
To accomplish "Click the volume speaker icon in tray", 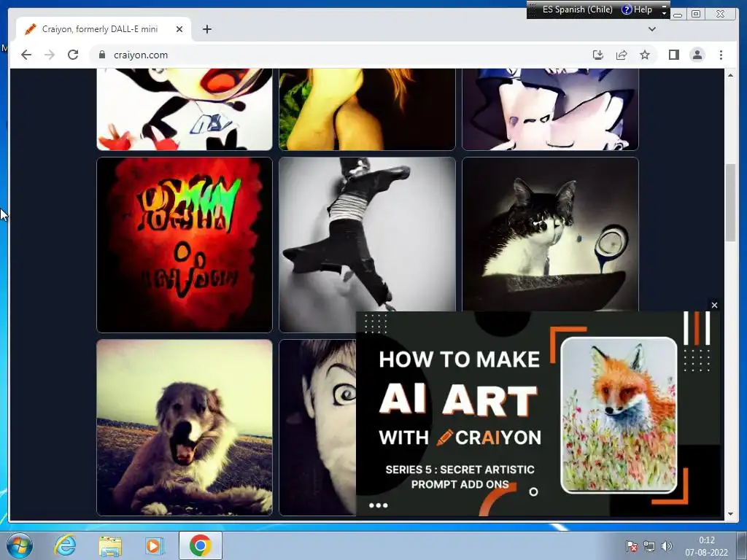I will pyautogui.click(x=667, y=546).
